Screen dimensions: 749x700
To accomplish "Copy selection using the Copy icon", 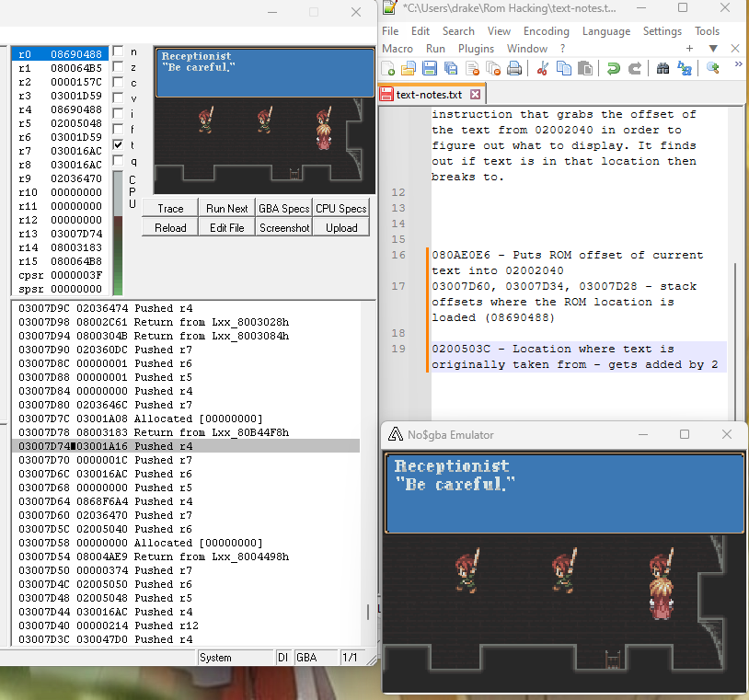I will coord(564,69).
